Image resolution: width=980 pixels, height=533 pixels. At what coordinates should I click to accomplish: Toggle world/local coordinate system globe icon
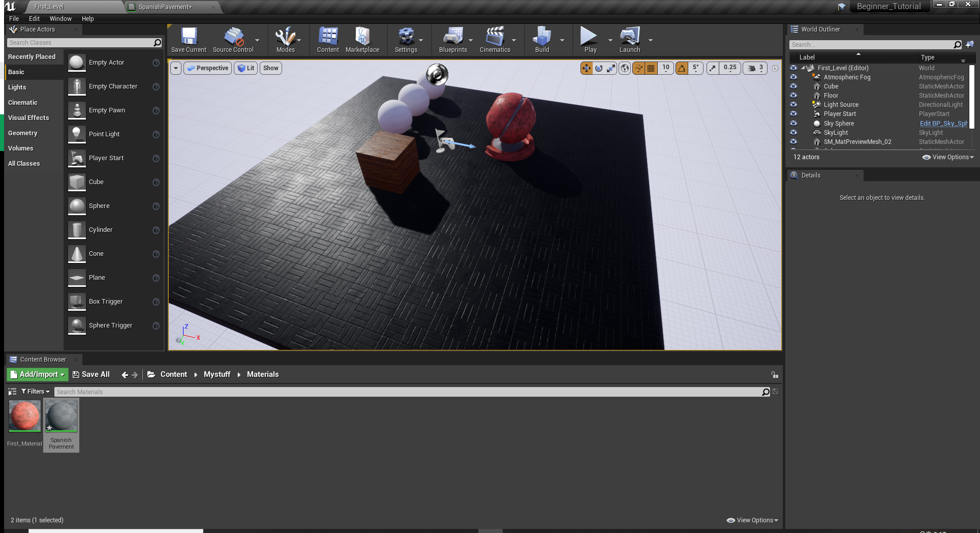coord(625,68)
